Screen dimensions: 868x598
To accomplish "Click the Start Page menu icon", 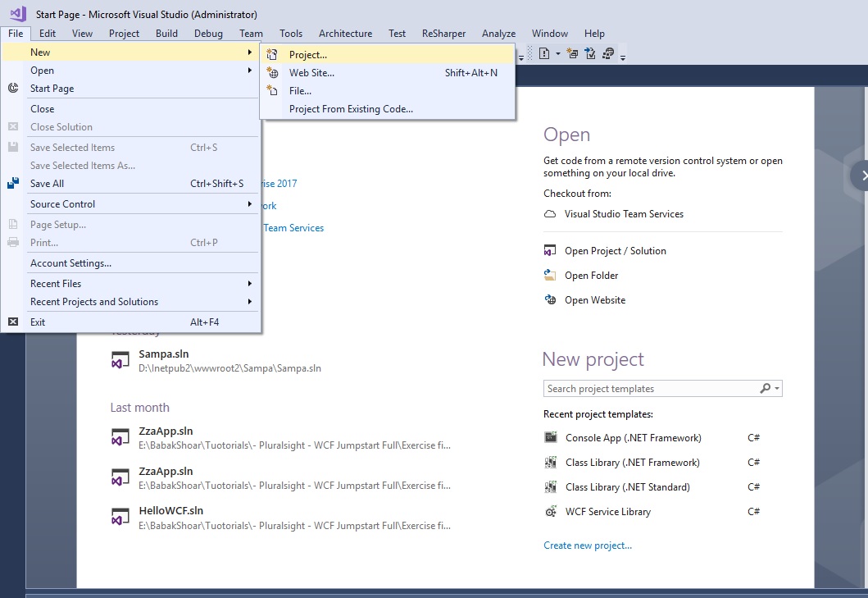I will click(13, 88).
